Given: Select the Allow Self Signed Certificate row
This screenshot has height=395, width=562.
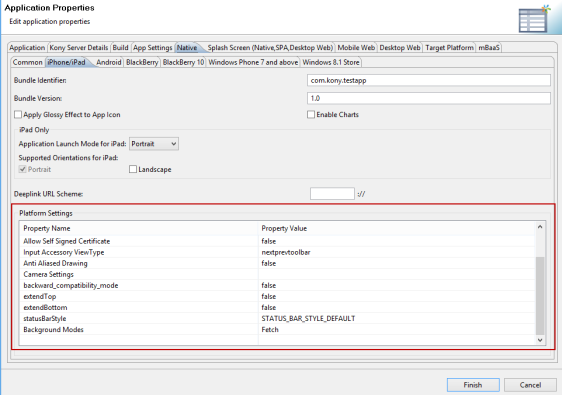Looking at the screenshot, I should click(277, 241).
